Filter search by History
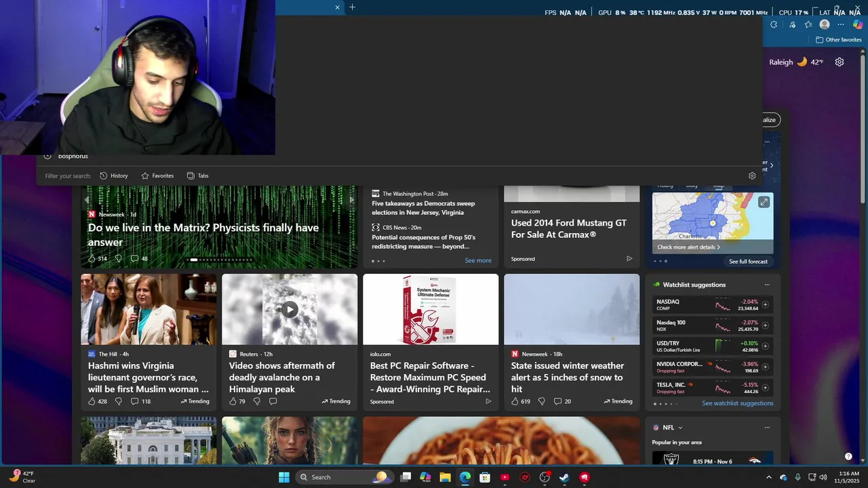The image size is (868, 488). click(x=114, y=176)
